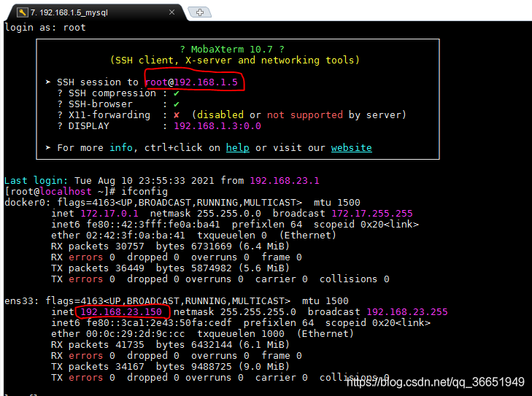The image size is (532, 396).
Task: Click the 'login as: root' line
Action: pyautogui.click(x=45, y=28)
